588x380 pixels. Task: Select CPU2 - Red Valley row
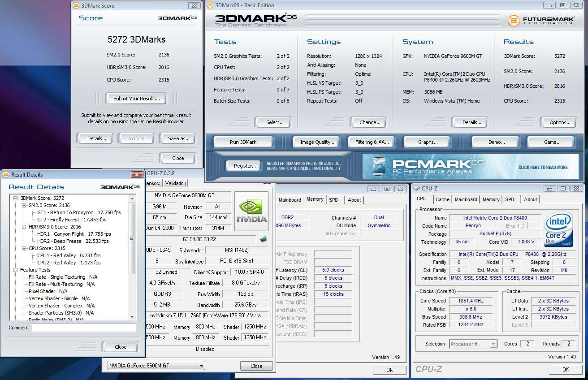point(69,263)
